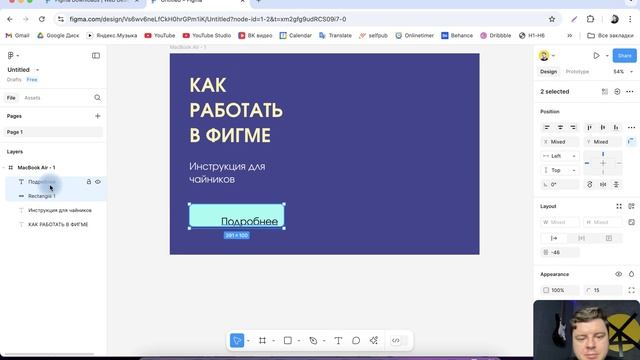Select wrap auto layout direction
Viewport: 640px width, 360px height.
[609, 238]
